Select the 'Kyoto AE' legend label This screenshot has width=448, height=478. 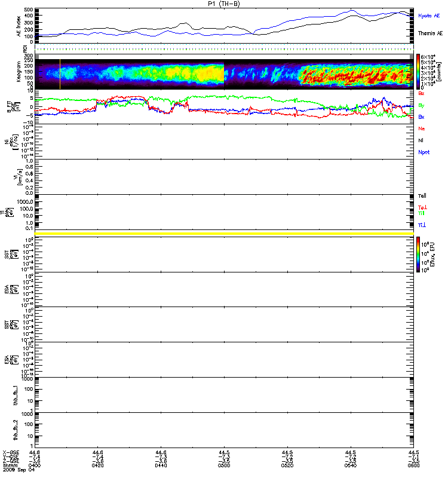429,16
